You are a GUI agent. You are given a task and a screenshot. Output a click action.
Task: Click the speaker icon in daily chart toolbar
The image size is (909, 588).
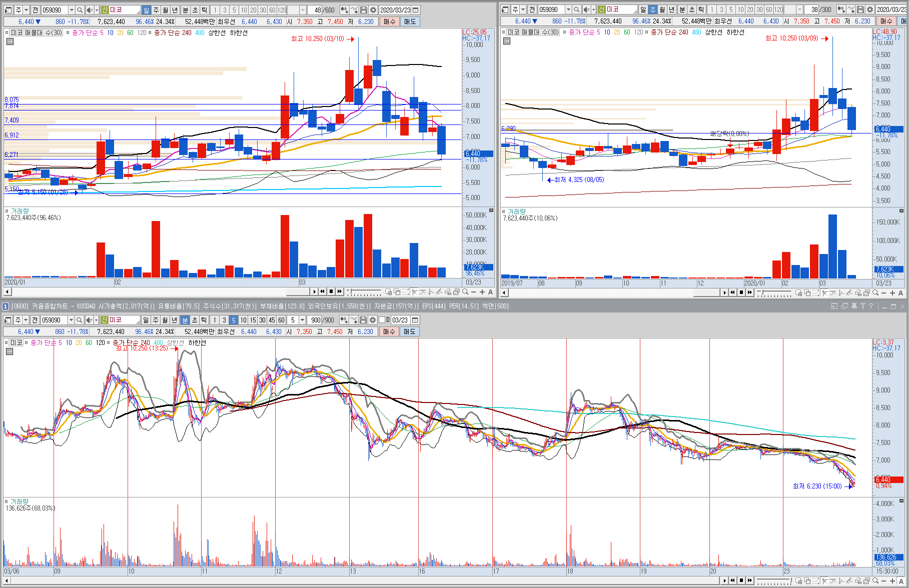coord(89,10)
